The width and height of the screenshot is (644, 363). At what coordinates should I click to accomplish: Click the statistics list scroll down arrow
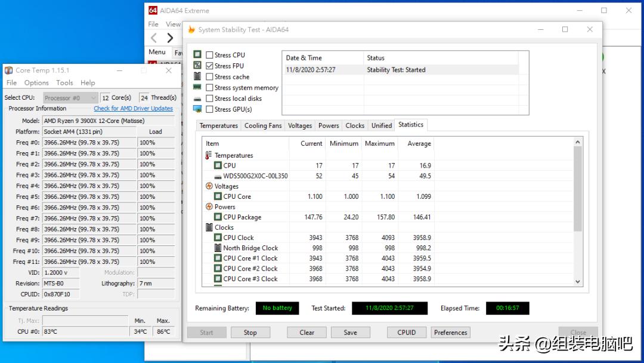pos(577,282)
